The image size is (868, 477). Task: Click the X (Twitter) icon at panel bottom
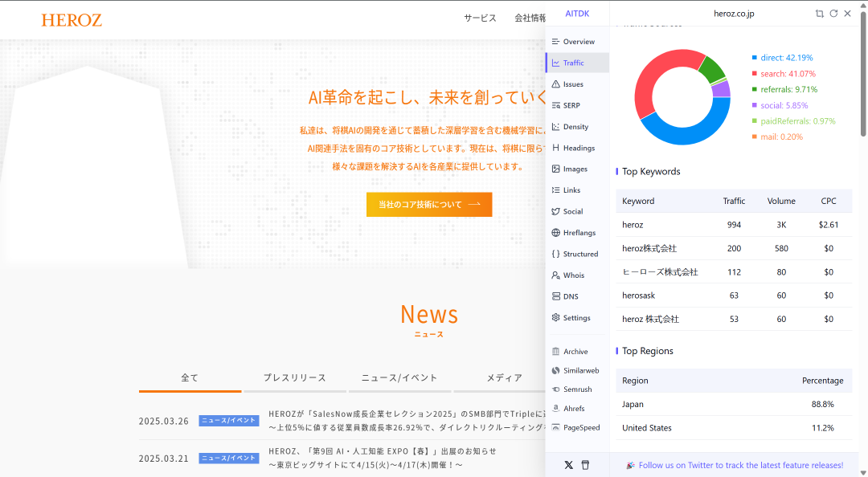[x=568, y=465]
